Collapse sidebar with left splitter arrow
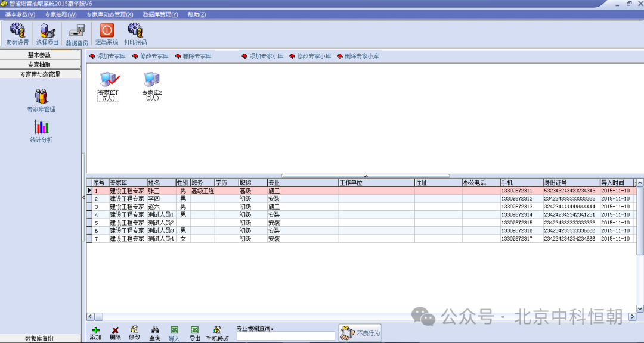This screenshot has width=644, height=343. click(83, 197)
